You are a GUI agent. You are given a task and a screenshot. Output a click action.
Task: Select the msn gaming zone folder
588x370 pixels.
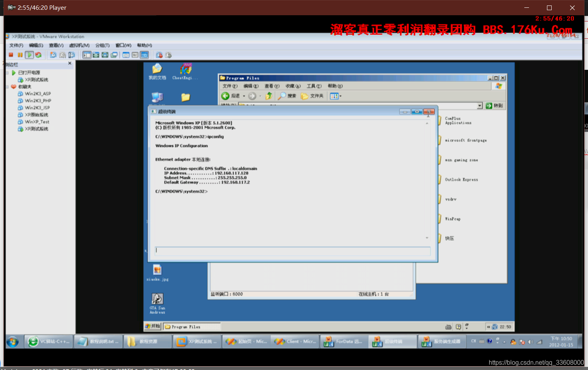[x=461, y=160]
